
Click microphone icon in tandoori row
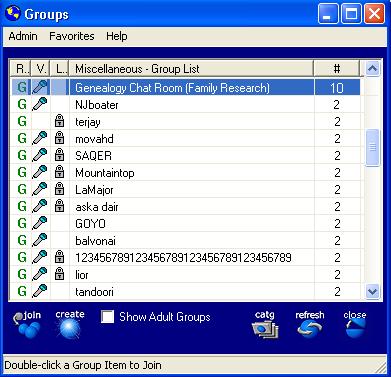(40, 291)
